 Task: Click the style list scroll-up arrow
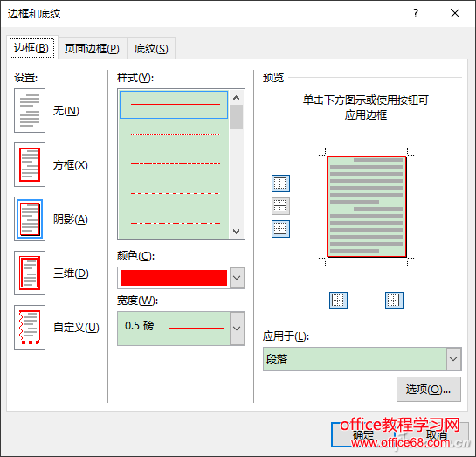[x=236, y=98]
